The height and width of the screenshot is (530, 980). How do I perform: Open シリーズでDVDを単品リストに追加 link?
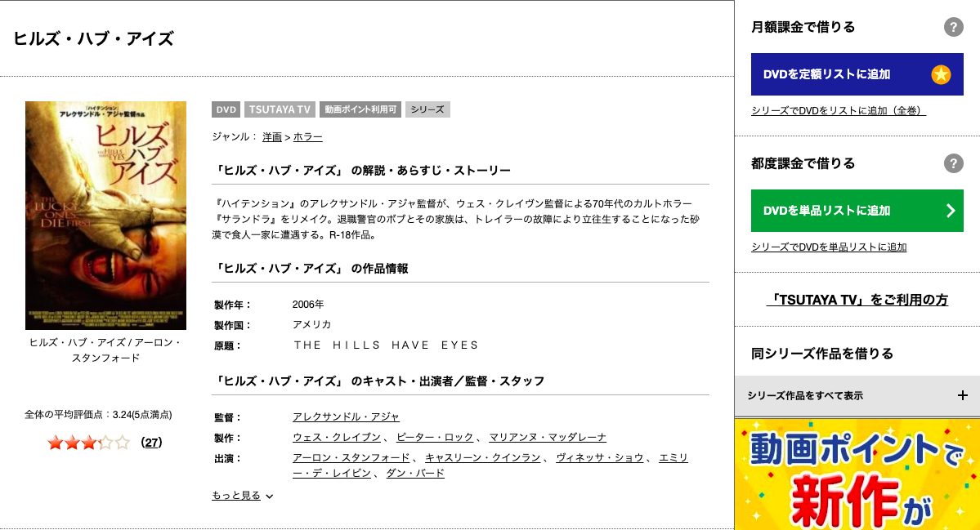[829, 247]
